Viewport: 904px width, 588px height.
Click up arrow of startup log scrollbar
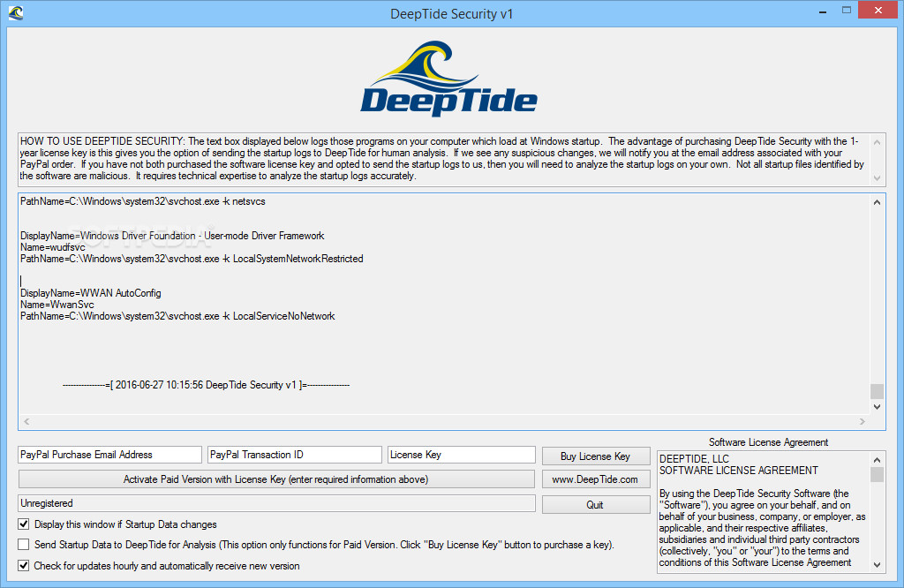click(x=877, y=202)
